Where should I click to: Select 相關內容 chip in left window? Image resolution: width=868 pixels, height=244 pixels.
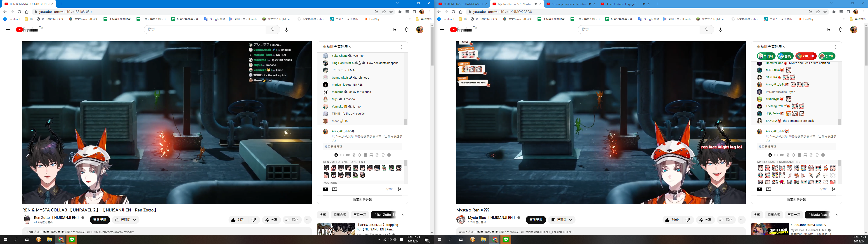340,215
